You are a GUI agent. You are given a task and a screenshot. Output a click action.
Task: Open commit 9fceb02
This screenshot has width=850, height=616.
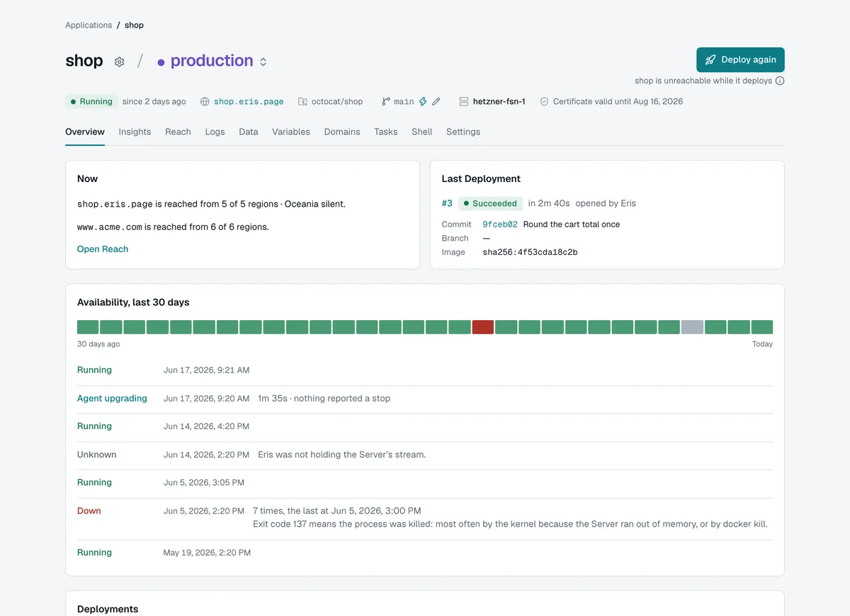500,224
